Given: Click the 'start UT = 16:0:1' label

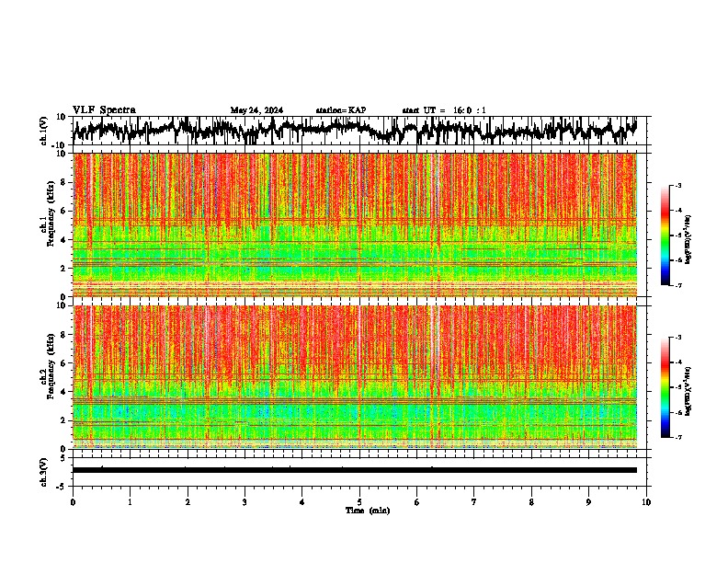Looking at the screenshot, I should point(444,110).
